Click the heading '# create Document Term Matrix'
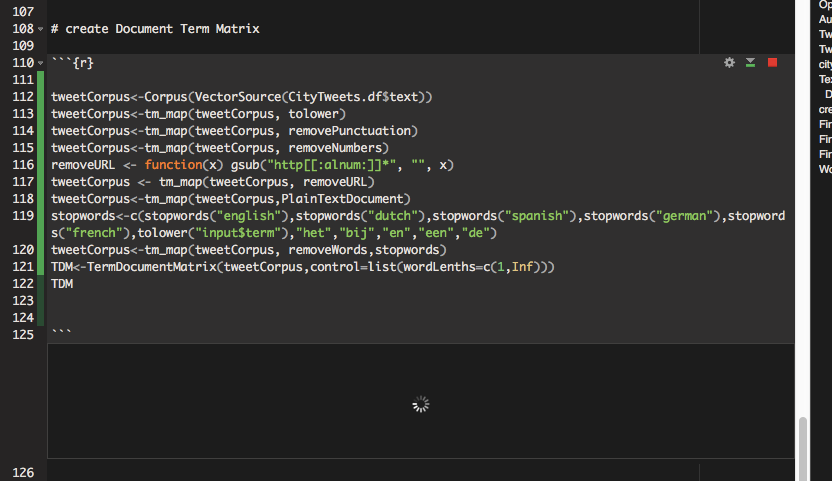832x481 pixels. click(x=155, y=29)
